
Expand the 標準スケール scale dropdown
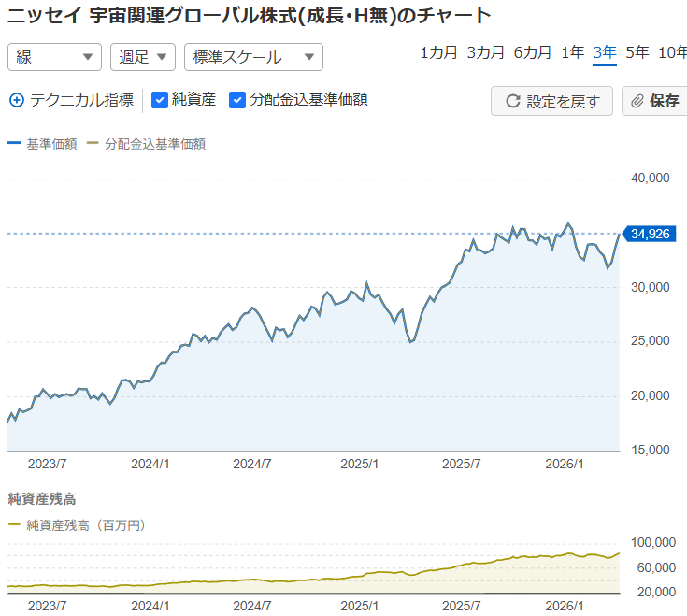(253, 57)
